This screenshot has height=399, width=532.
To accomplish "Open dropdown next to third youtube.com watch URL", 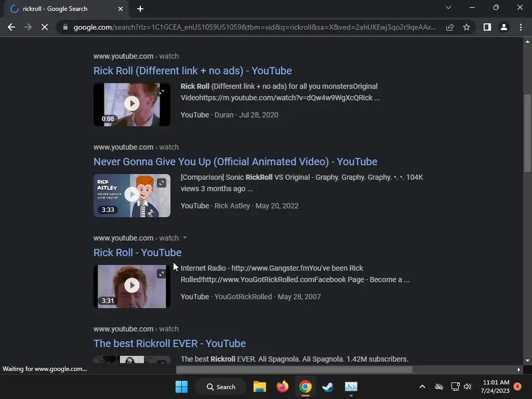I will click(x=185, y=238).
